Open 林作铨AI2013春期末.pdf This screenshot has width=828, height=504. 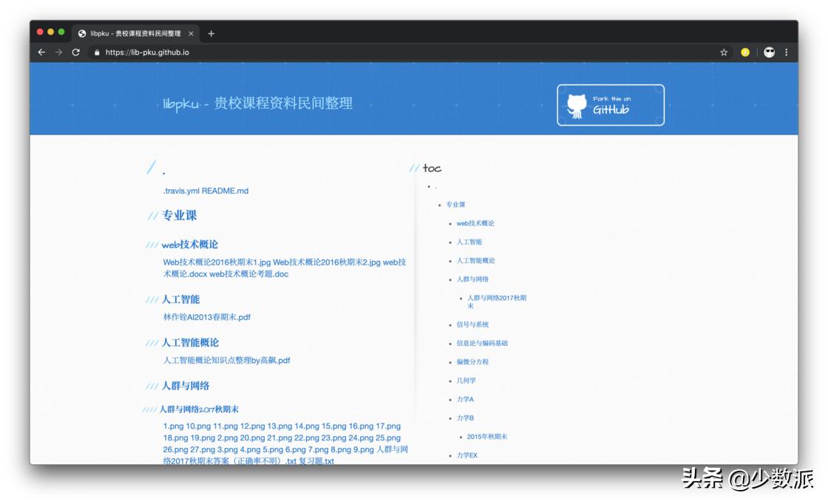click(x=206, y=317)
